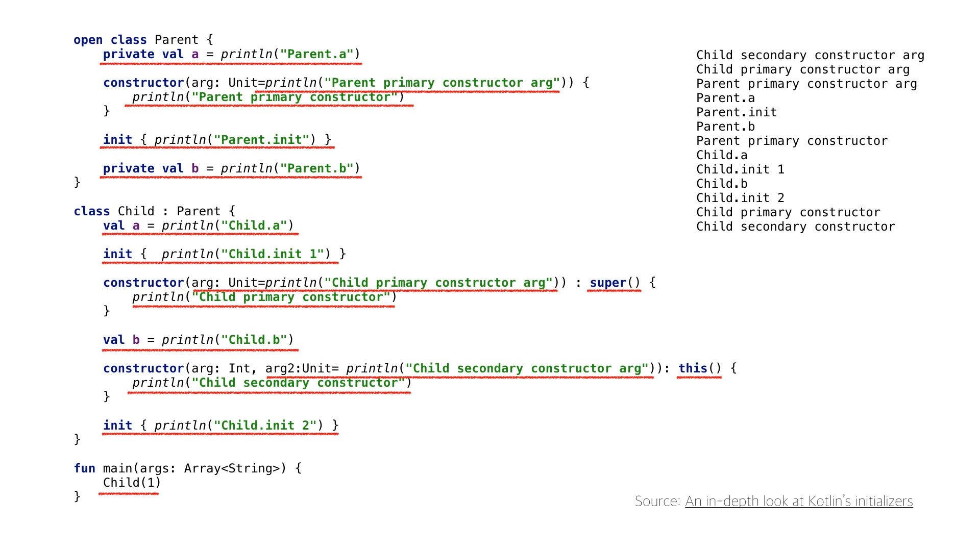Open the 'An in-depth look at Kotlin's initializers' link

[x=799, y=502]
